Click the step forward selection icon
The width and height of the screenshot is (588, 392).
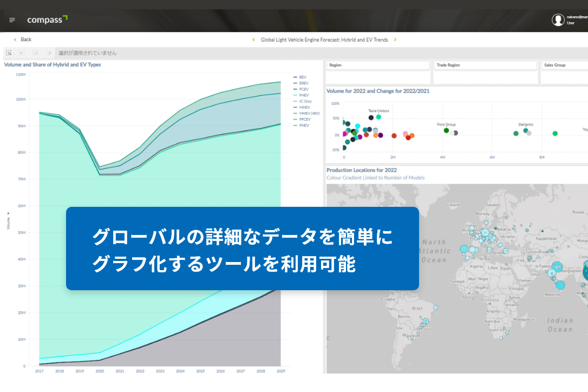click(x=35, y=53)
